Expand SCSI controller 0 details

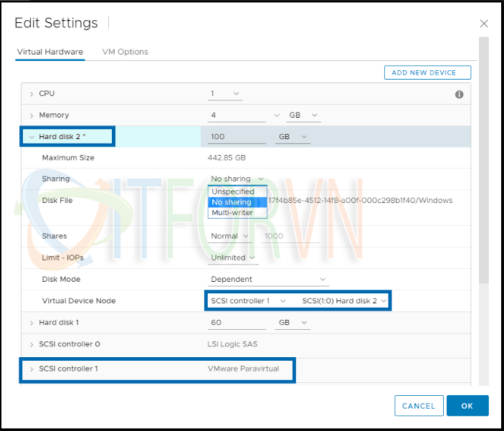(32, 344)
